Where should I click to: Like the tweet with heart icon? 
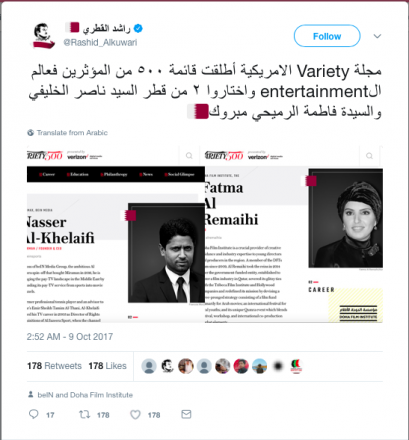pos(135,414)
